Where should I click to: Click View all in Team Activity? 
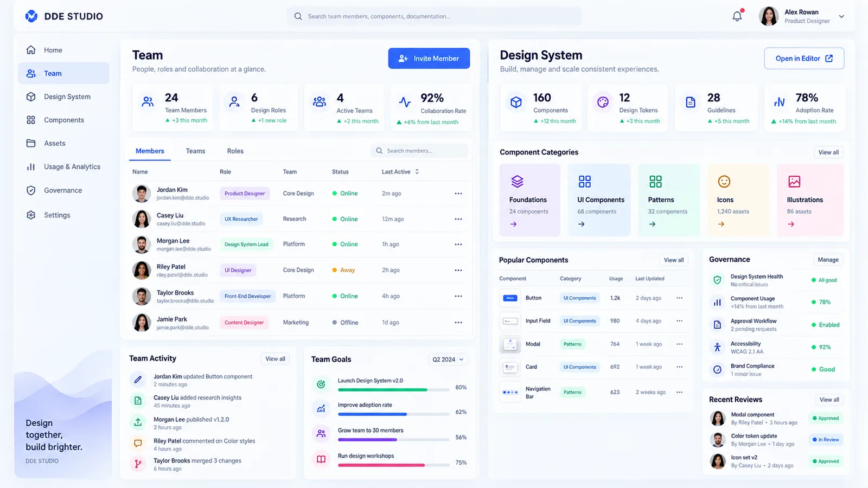[x=275, y=358]
